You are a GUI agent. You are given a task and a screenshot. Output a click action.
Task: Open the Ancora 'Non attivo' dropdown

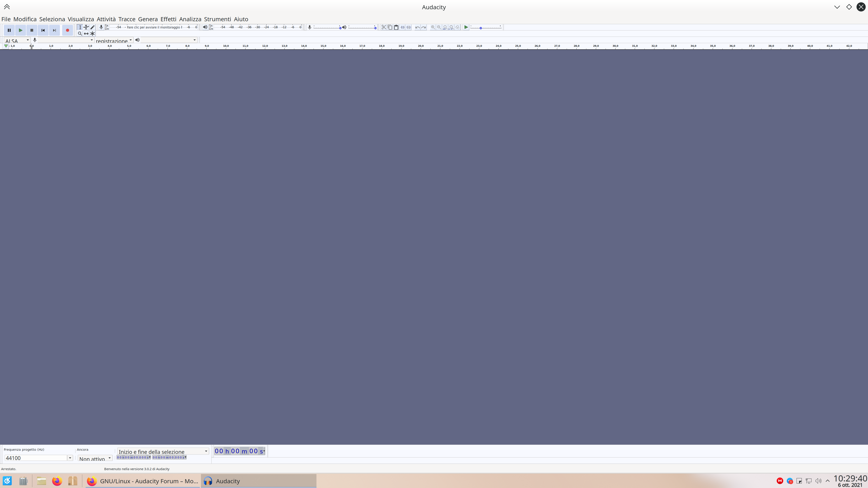[x=95, y=458]
